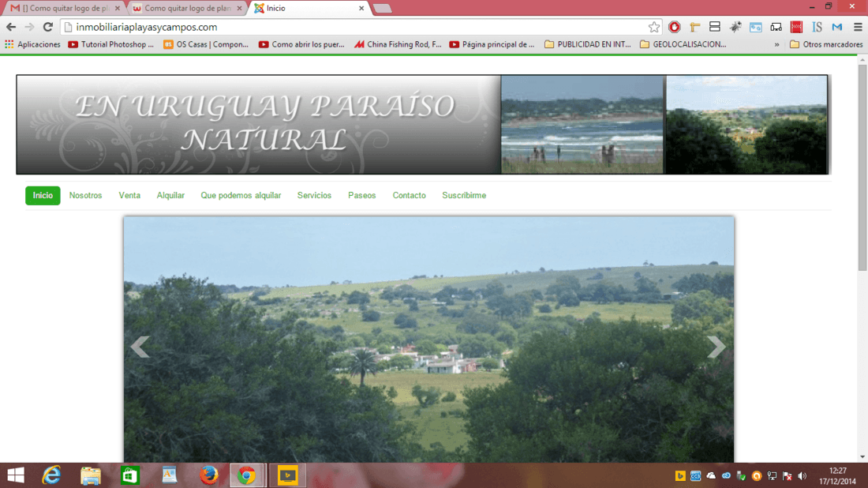868x488 pixels.
Task: Expand GEOLOCALISACION bookmark folder
Action: click(683, 44)
